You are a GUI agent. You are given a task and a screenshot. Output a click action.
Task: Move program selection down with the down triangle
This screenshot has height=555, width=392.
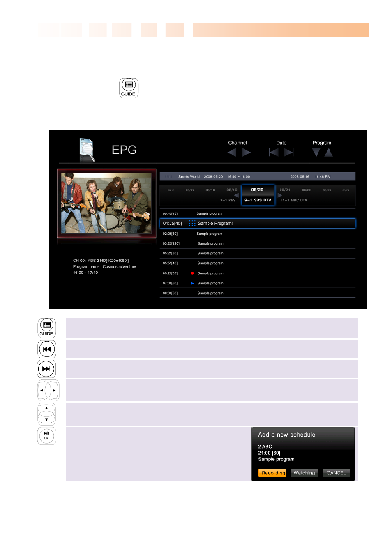[316, 153]
